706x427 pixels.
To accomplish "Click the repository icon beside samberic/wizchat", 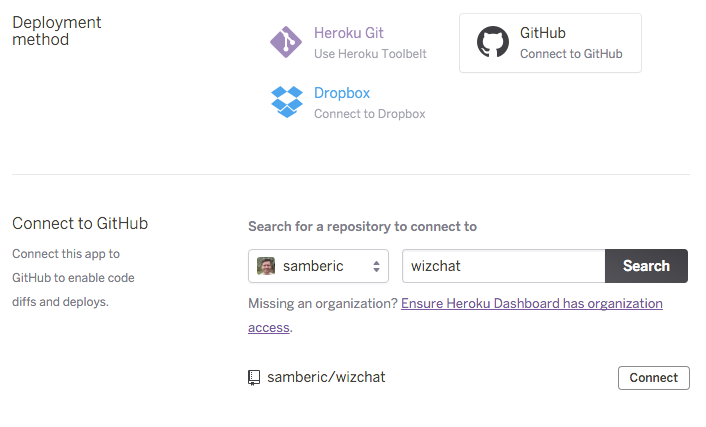I will [x=254, y=378].
